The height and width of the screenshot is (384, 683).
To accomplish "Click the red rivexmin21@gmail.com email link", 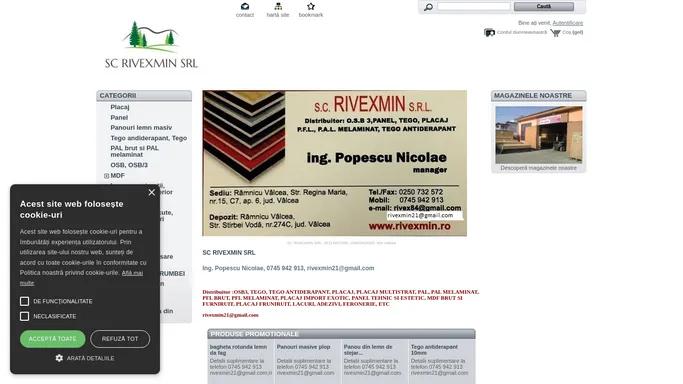I will (230, 315).
